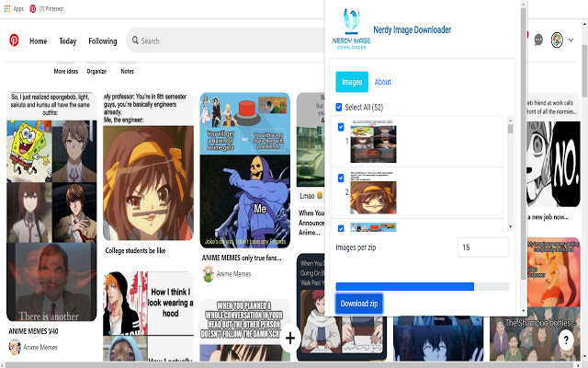Click the search magnifier icon

click(135, 40)
